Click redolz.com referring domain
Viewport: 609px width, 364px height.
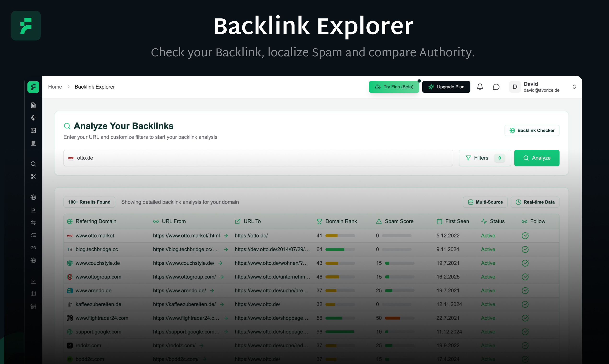tap(88, 346)
